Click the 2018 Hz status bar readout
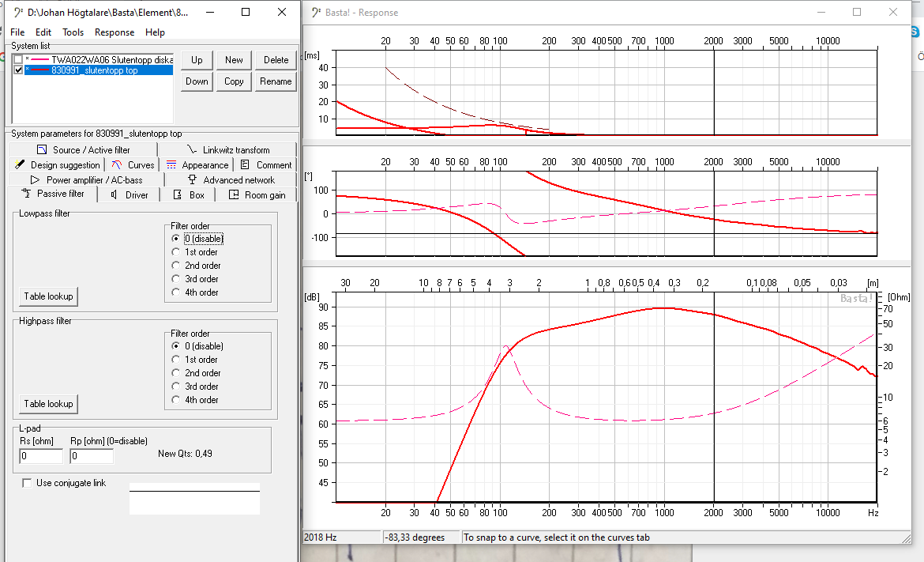Screen dimensions: 924x562 pyautogui.click(x=342, y=537)
